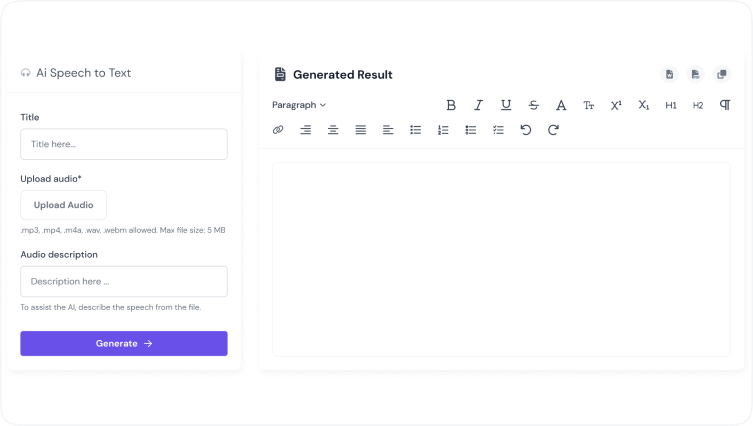The image size is (753, 426).
Task: Toggle superscript formatting
Action: (x=616, y=105)
